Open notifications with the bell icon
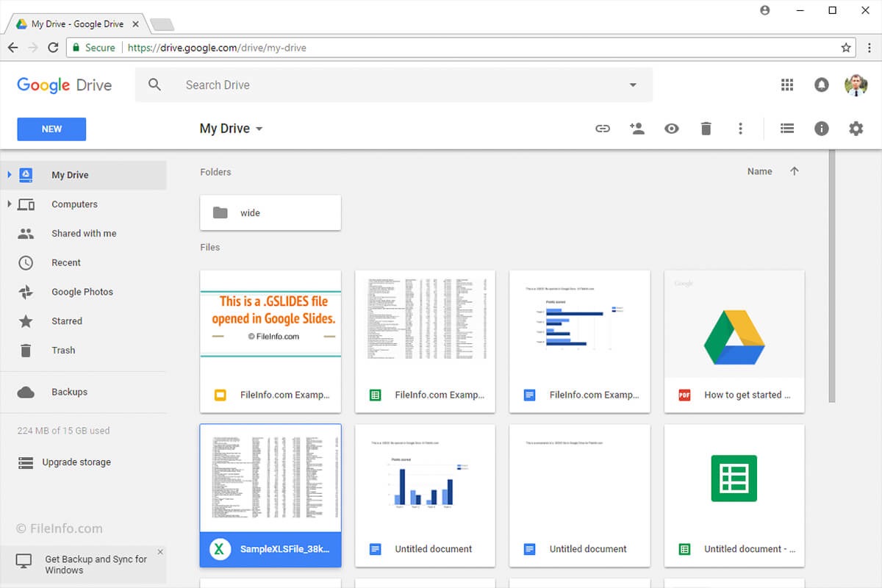 (x=821, y=85)
